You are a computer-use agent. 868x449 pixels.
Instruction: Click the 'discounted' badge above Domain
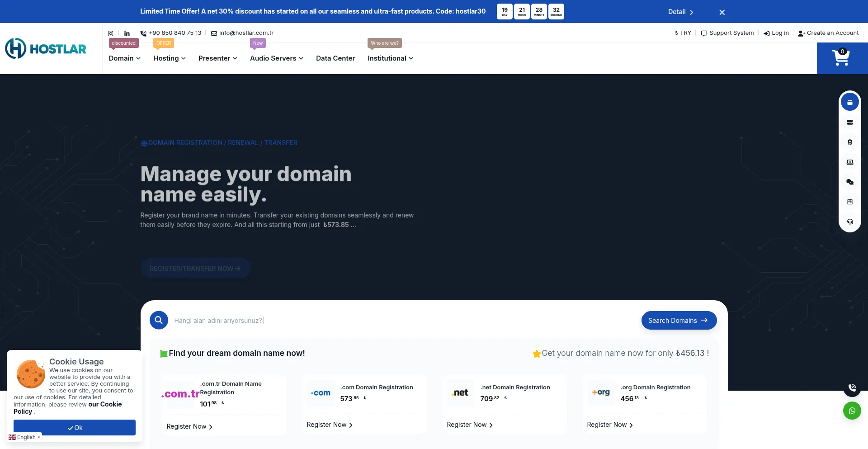123,43
